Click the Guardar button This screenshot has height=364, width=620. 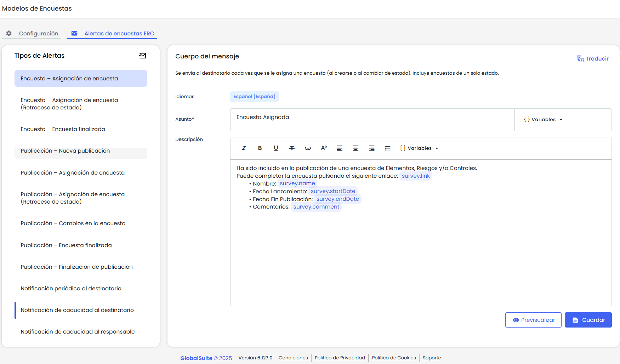[x=588, y=320]
